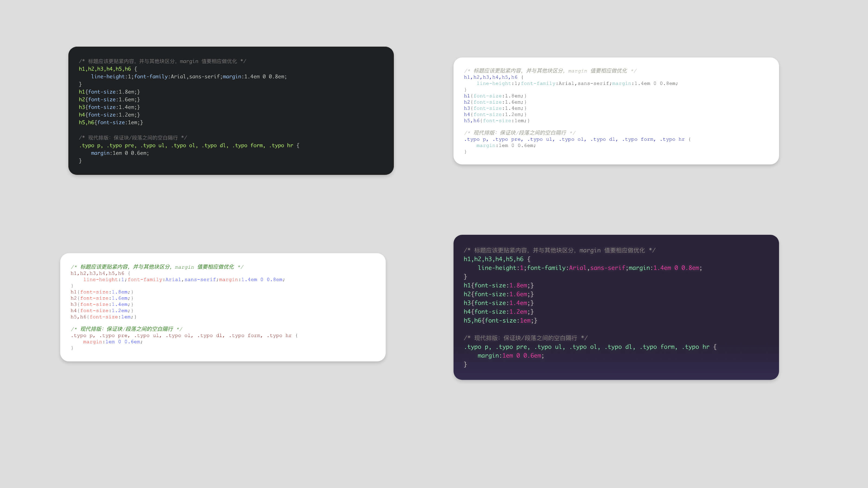
Task: Click the red line-height line in the red-themed white block
Action: tap(184, 280)
